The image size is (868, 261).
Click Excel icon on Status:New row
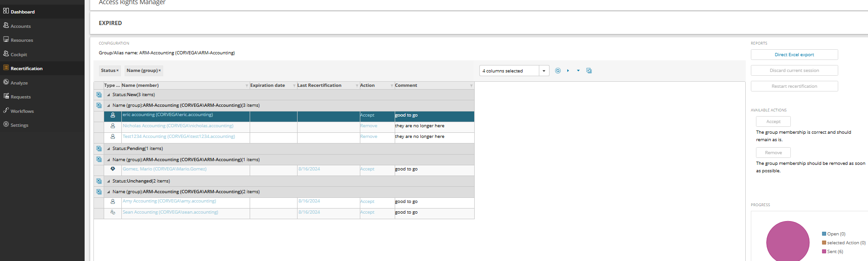[x=99, y=95]
